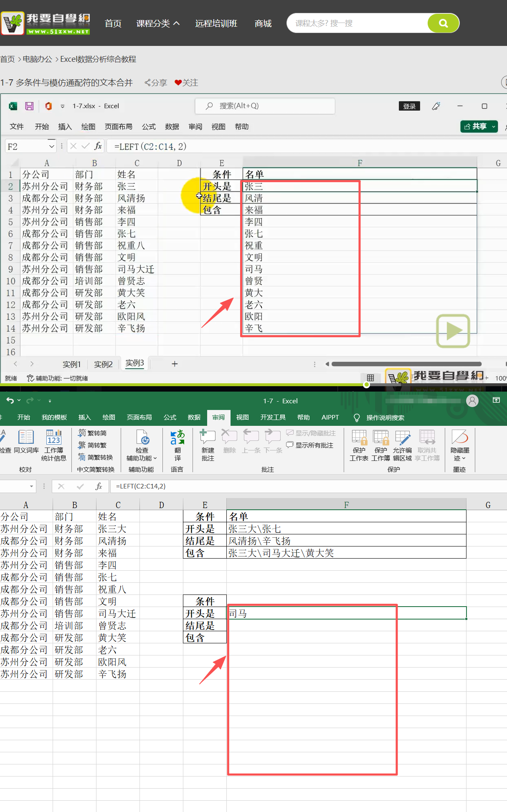Click the green search magnifier button
Screen dimensions: 507x812
pos(443,23)
